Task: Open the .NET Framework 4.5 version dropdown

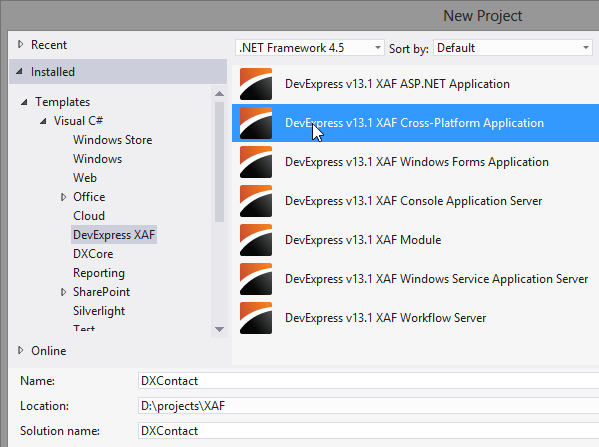Action: (x=309, y=48)
